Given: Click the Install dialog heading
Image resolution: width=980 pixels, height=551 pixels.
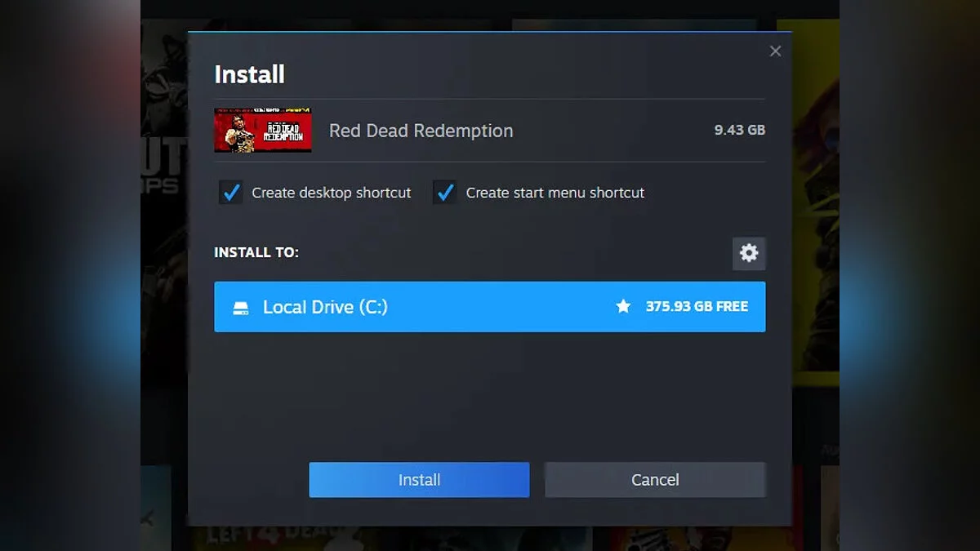Looking at the screenshot, I should pyautogui.click(x=249, y=74).
